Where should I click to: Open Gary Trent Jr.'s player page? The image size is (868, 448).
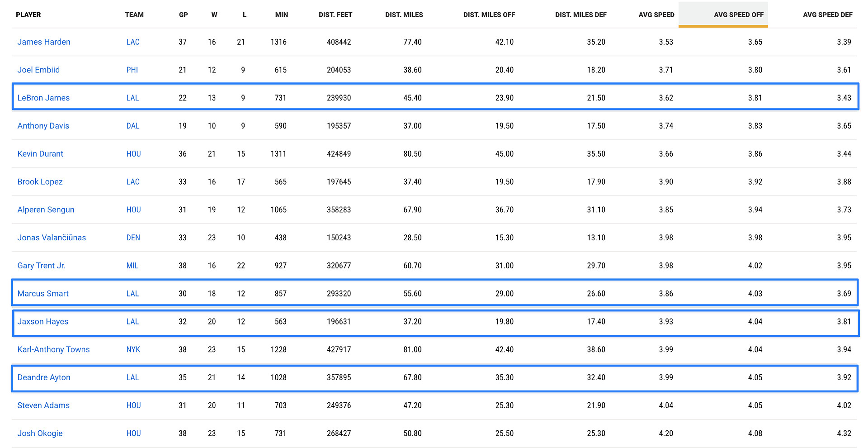point(42,266)
